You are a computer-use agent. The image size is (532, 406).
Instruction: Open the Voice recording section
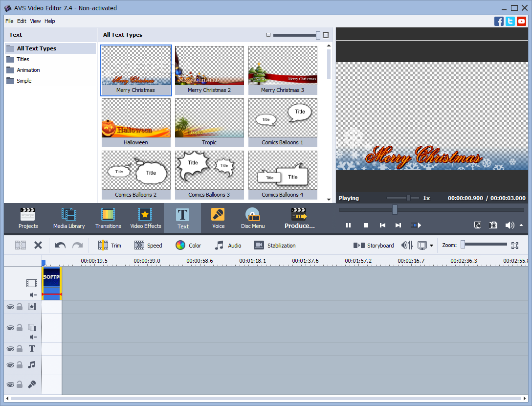coord(218,218)
